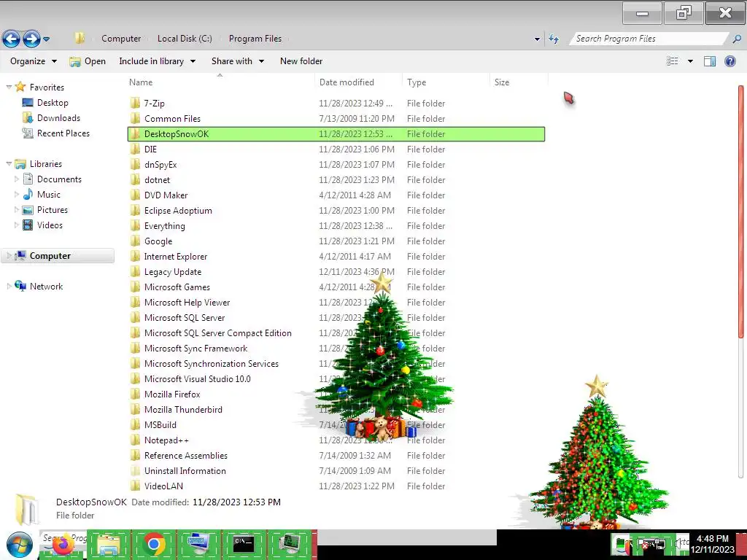Select the 7-Zip folder icon
Viewport: 747px width, 560px height.
point(135,103)
